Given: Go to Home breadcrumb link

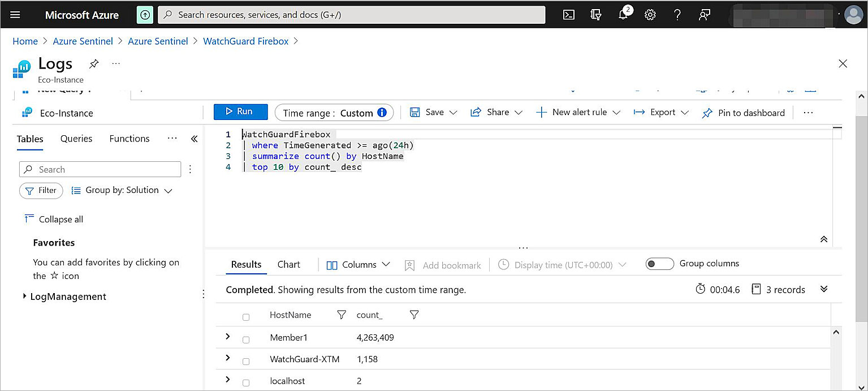Looking at the screenshot, I should point(25,41).
